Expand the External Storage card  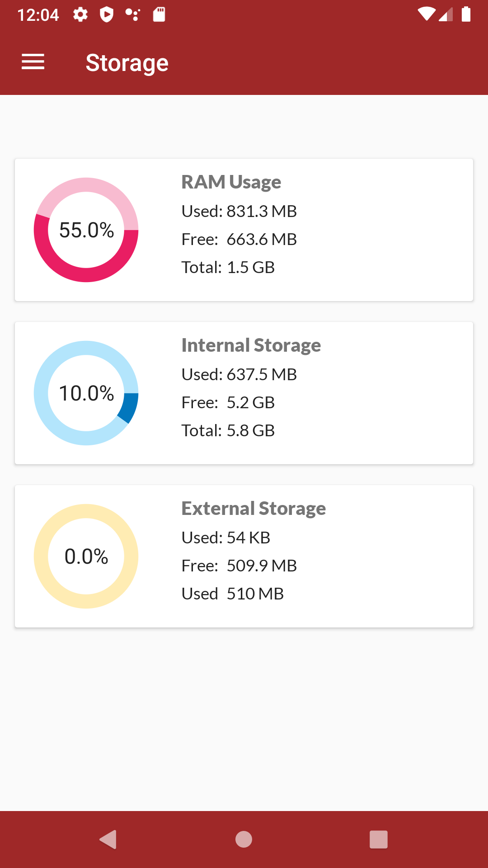point(244,556)
